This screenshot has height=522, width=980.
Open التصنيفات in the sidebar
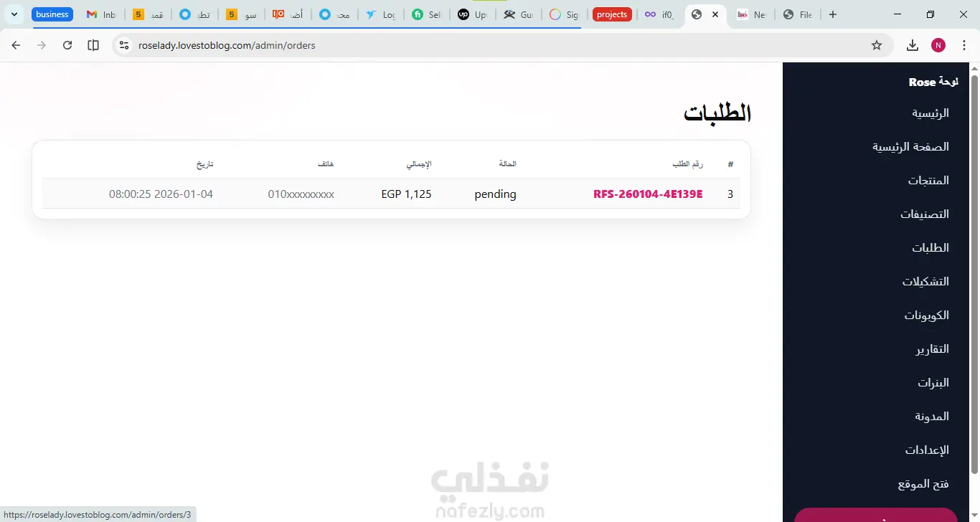(x=925, y=214)
